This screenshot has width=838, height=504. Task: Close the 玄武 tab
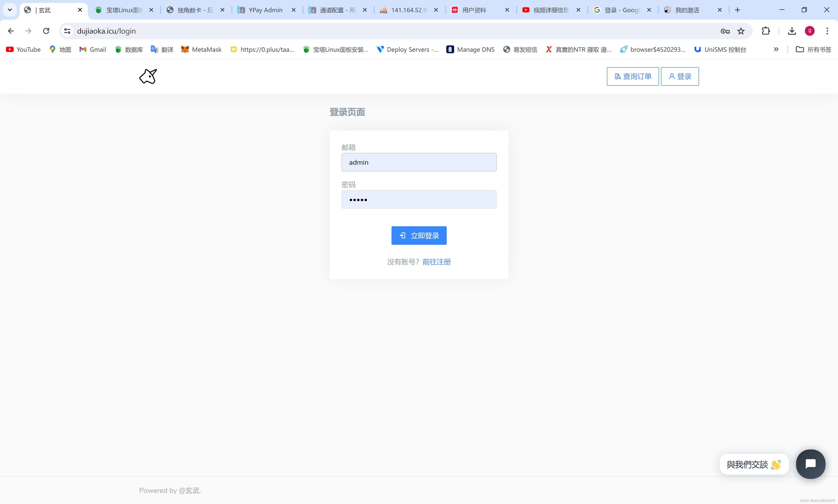point(80,10)
